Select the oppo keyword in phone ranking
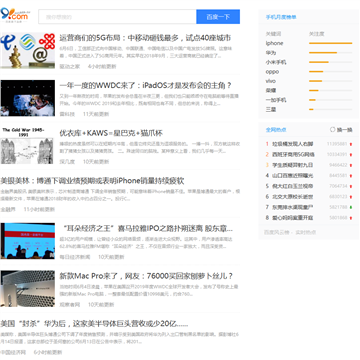The image size is (360, 360). coord(272,71)
